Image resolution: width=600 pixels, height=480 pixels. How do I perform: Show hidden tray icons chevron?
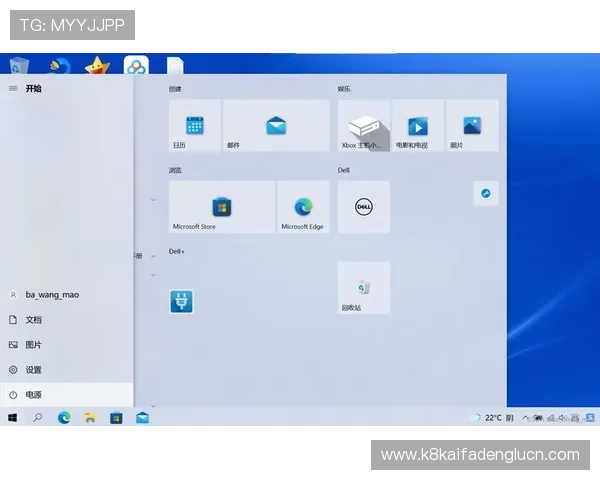click(526, 418)
